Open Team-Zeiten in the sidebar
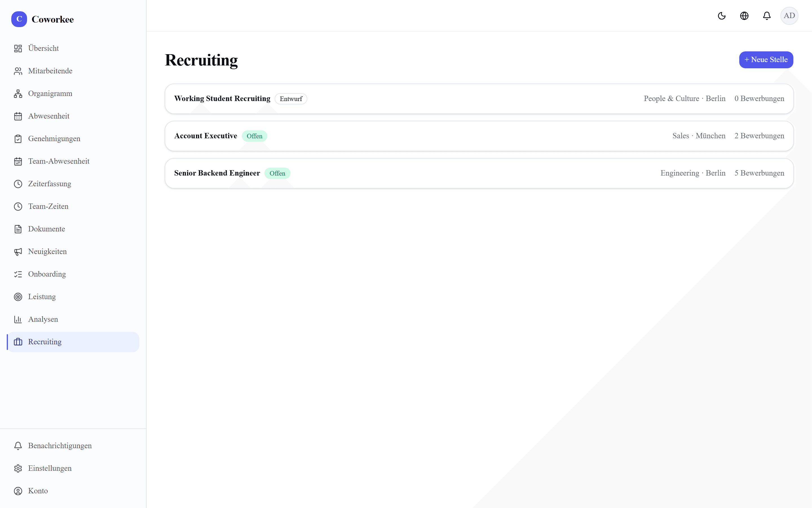812x508 pixels. click(73, 206)
